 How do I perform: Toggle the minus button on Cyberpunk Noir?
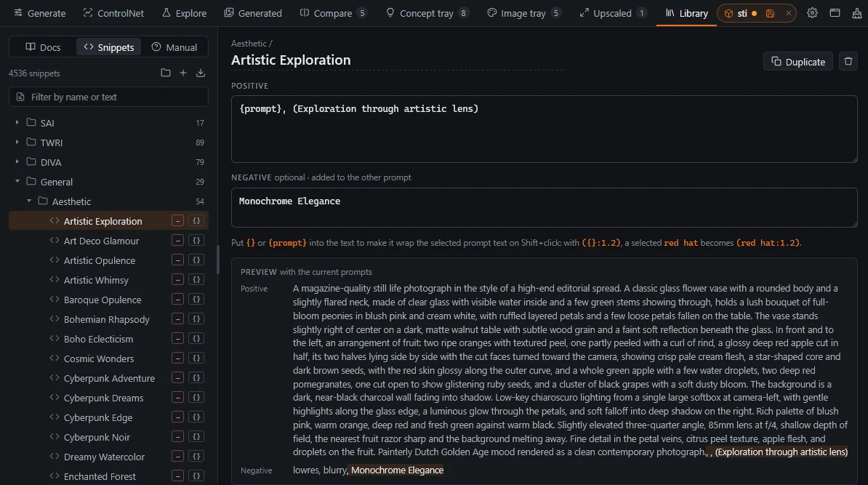[177, 437]
